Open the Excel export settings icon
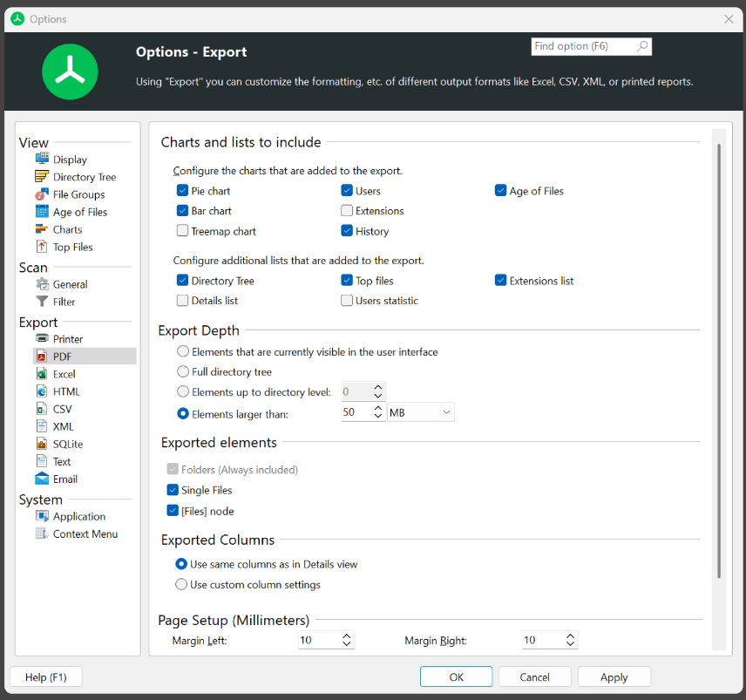The height and width of the screenshot is (700, 746). pyautogui.click(x=42, y=374)
